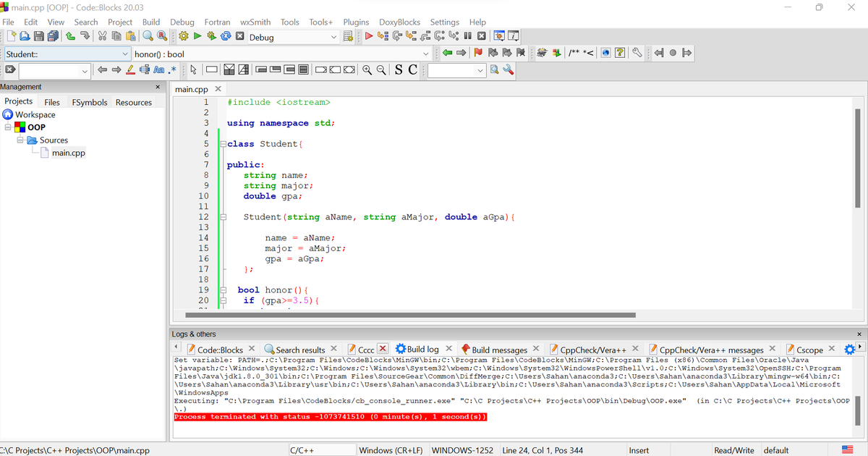Select main.cpp in the project tree
868x456 pixels.
point(68,153)
